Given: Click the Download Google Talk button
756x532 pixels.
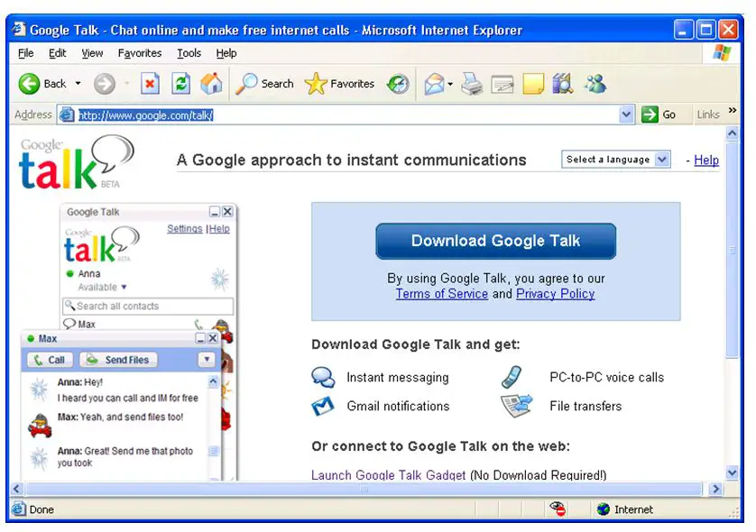Looking at the screenshot, I should 495,241.
